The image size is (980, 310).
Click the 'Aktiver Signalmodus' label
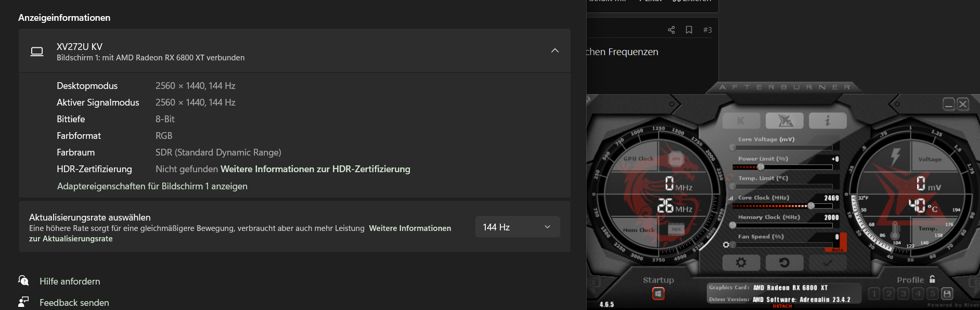pyautogui.click(x=98, y=102)
